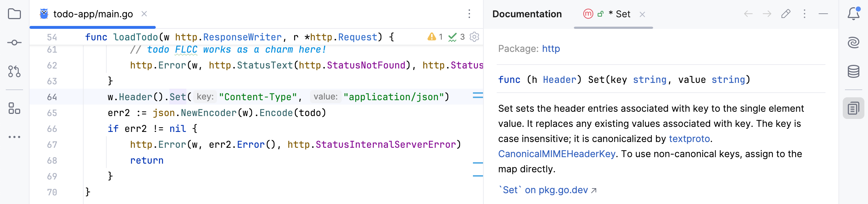The image size is (868, 204).
Task: Open the Notifications bell
Action: 853,14
